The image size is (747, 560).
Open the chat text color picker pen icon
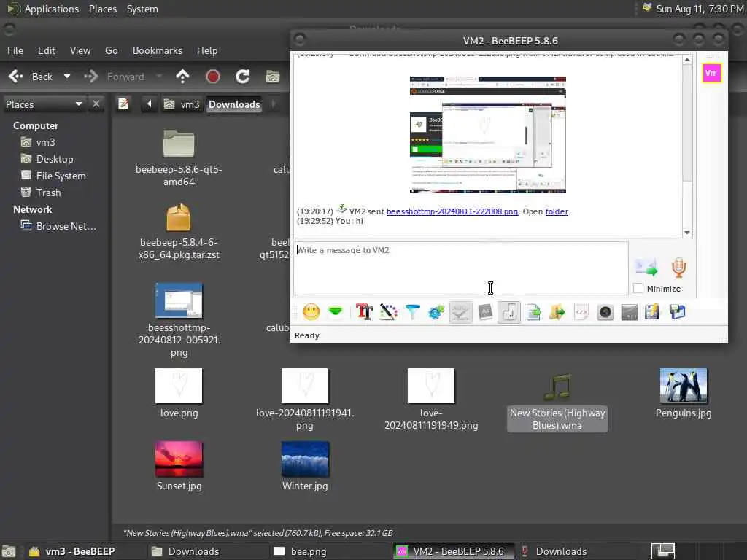pyautogui.click(x=388, y=312)
